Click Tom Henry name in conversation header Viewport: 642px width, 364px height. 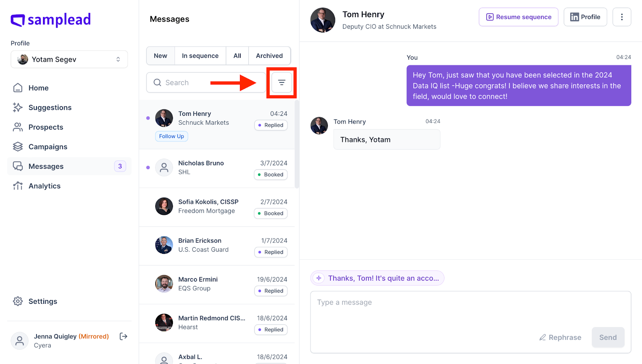point(363,14)
